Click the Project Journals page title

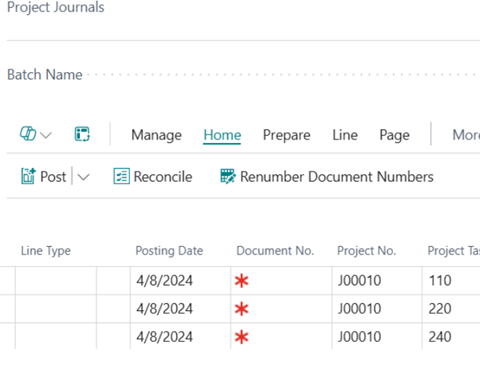pyautogui.click(x=56, y=7)
